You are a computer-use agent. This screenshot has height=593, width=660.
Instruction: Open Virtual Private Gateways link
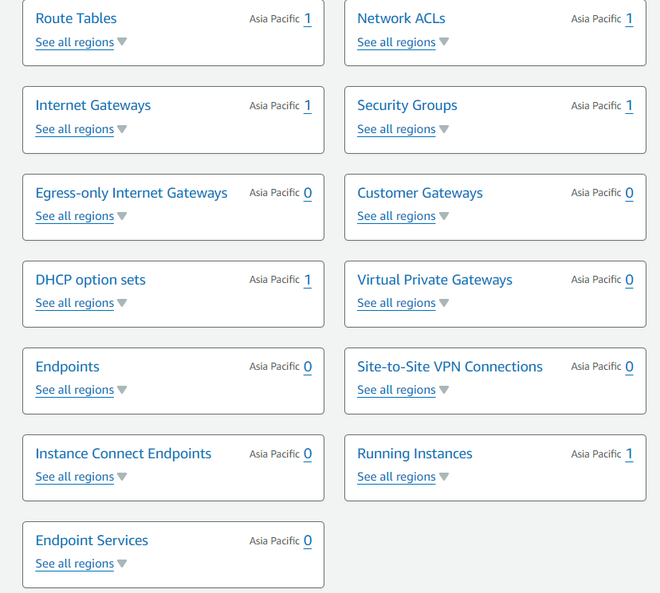coord(435,280)
